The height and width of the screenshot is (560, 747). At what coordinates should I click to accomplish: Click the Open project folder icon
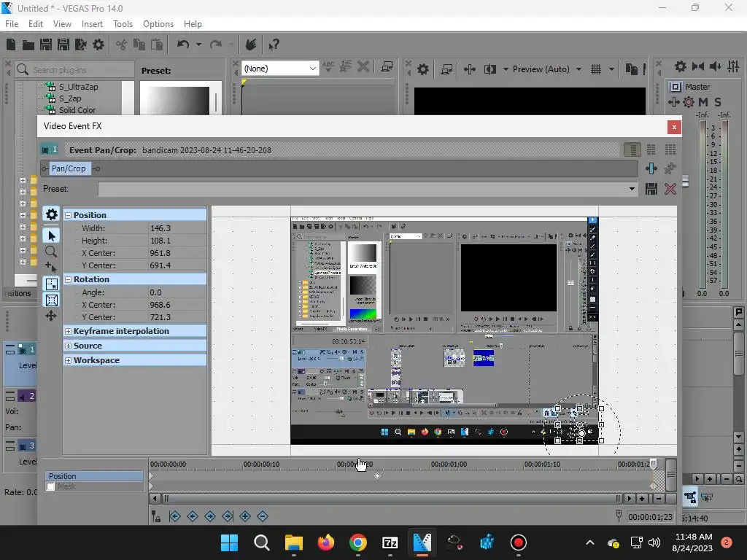28,44
